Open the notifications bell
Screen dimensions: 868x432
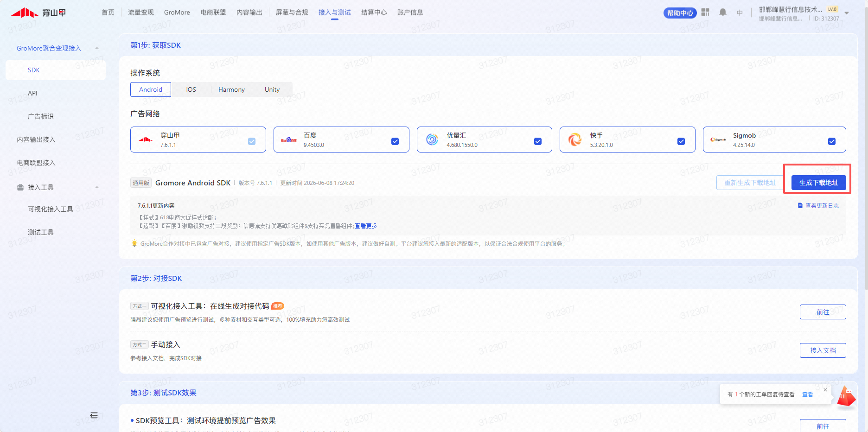pos(723,12)
